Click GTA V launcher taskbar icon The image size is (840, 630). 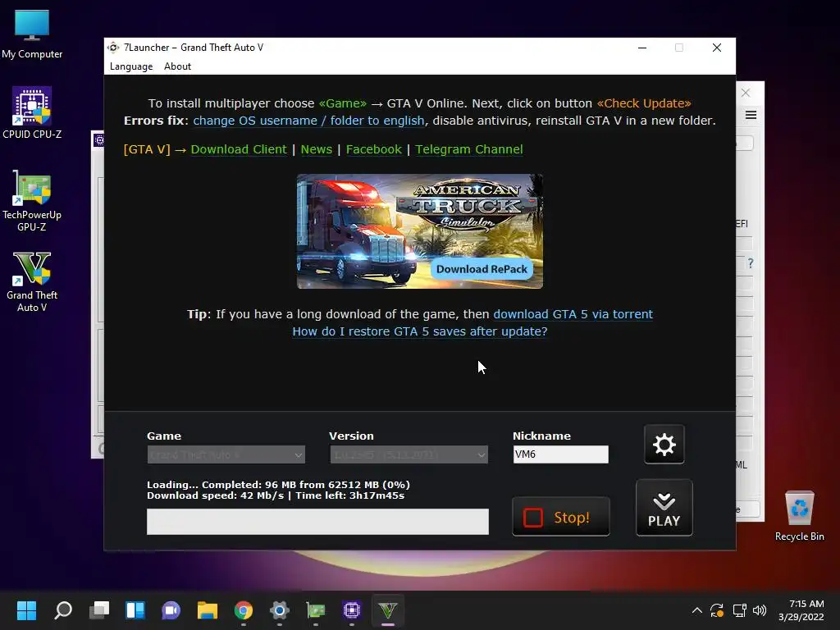pyautogui.click(x=388, y=610)
